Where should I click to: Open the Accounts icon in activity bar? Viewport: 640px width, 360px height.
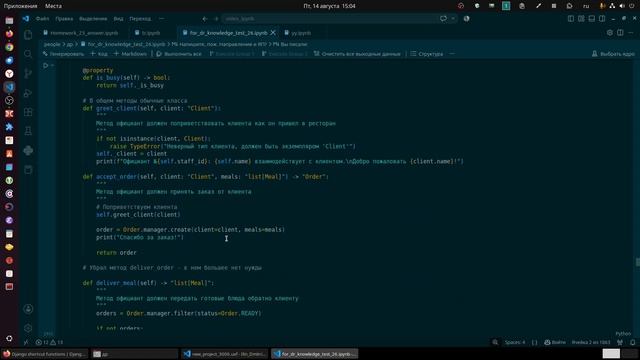[x=28, y=309]
